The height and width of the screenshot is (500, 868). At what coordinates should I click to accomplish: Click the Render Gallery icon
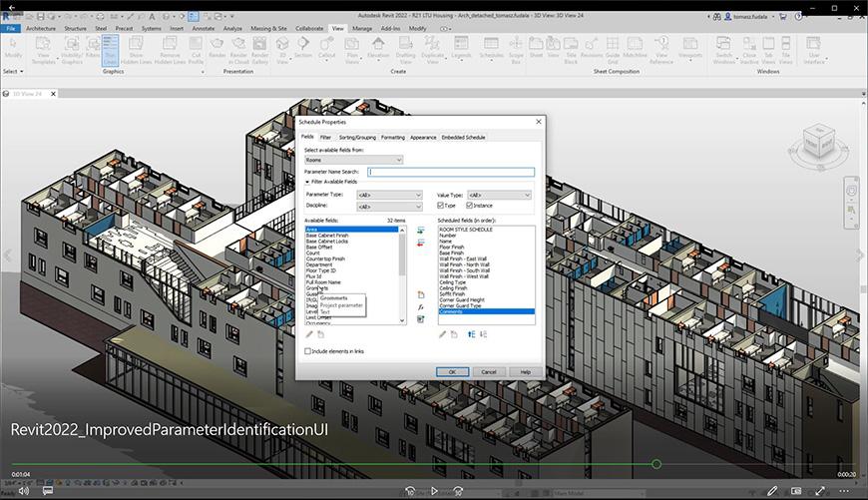point(259,50)
